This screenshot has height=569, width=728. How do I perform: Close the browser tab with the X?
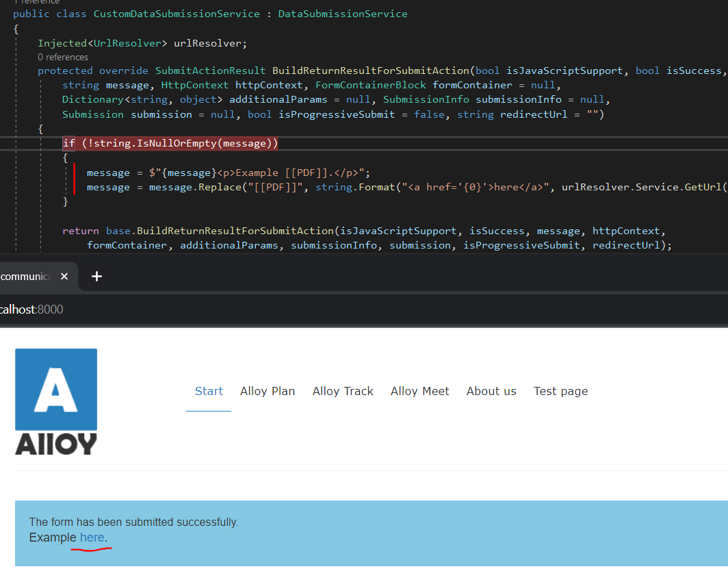pos(64,277)
